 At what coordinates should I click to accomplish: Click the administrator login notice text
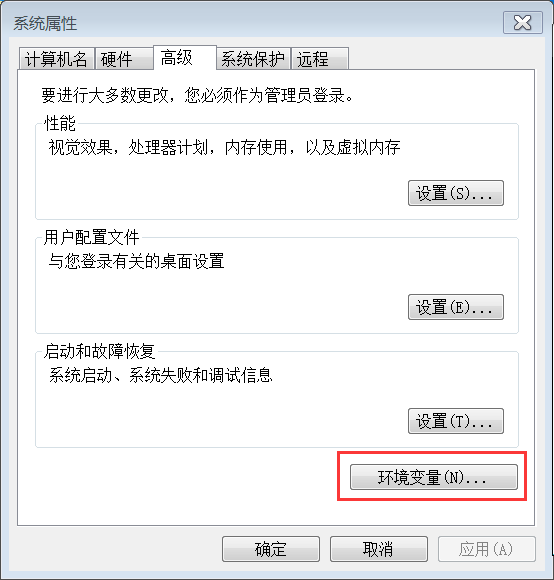(x=197, y=95)
